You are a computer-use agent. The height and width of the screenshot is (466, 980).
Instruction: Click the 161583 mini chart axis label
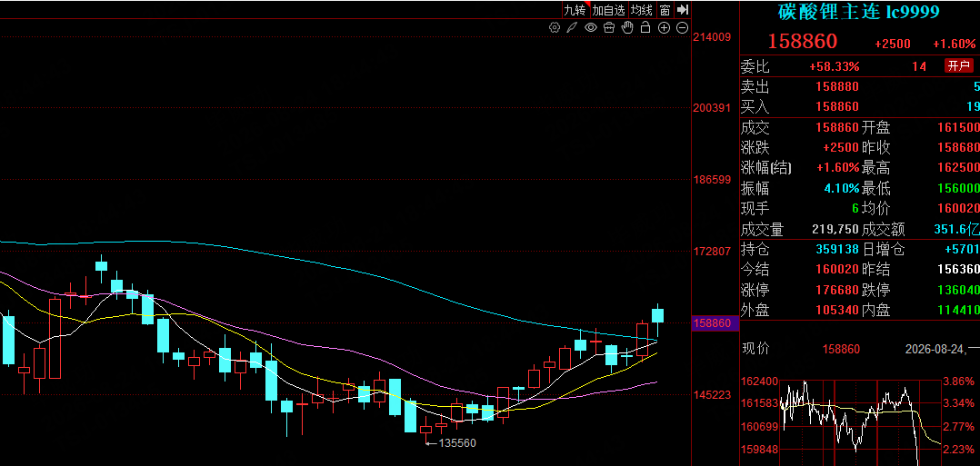point(760,403)
